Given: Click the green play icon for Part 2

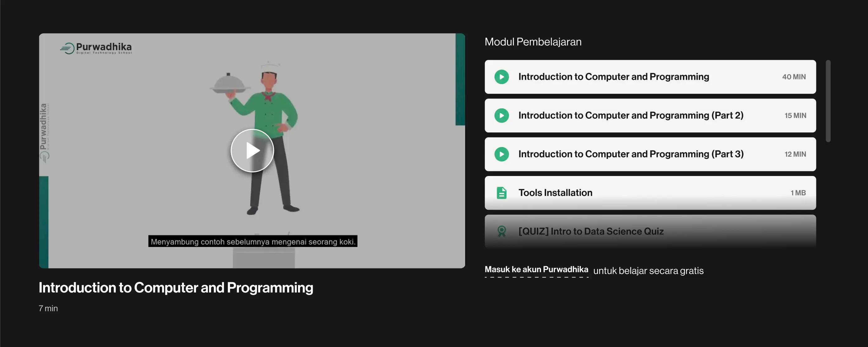Looking at the screenshot, I should click(x=502, y=116).
